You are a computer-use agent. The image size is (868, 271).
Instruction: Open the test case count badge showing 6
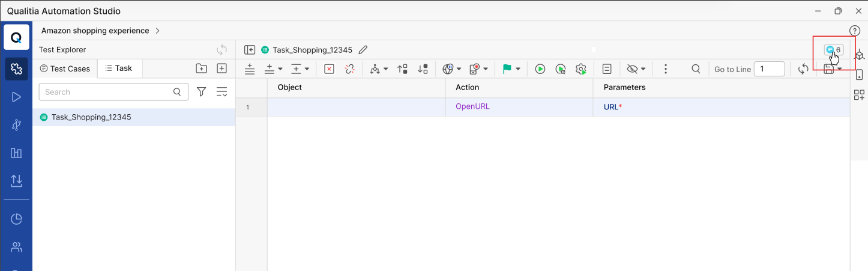pos(833,50)
